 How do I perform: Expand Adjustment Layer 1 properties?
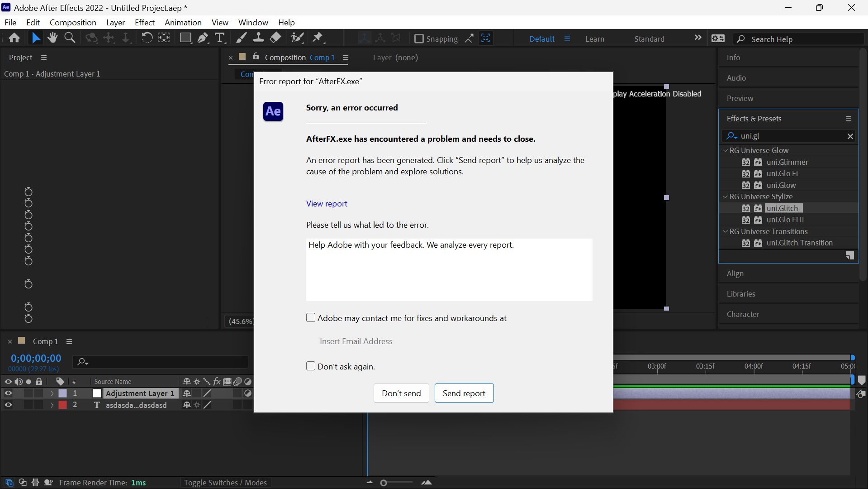(x=52, y=393)
